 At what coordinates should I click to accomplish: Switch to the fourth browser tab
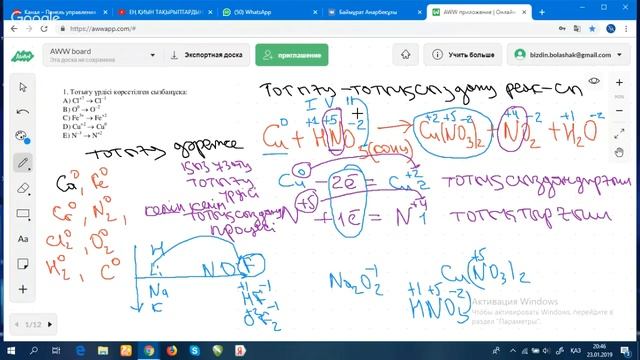coord(375,12)
